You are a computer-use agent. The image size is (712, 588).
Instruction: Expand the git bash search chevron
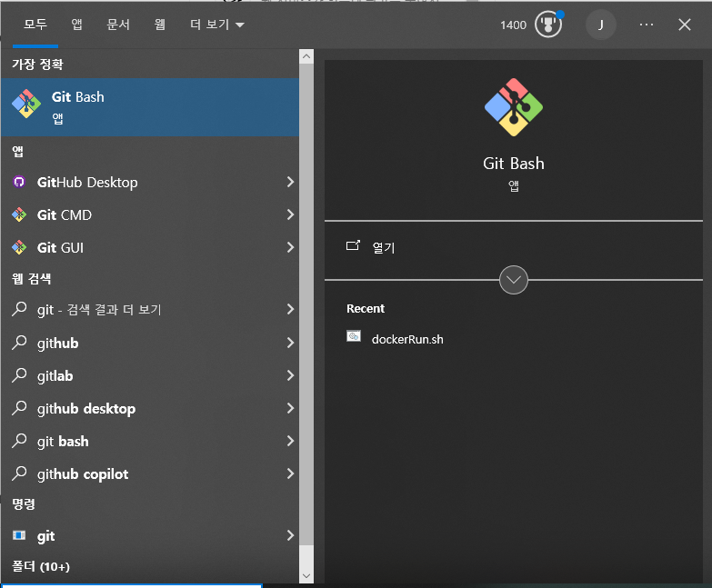pyautogui.click(x=291, y=441)
